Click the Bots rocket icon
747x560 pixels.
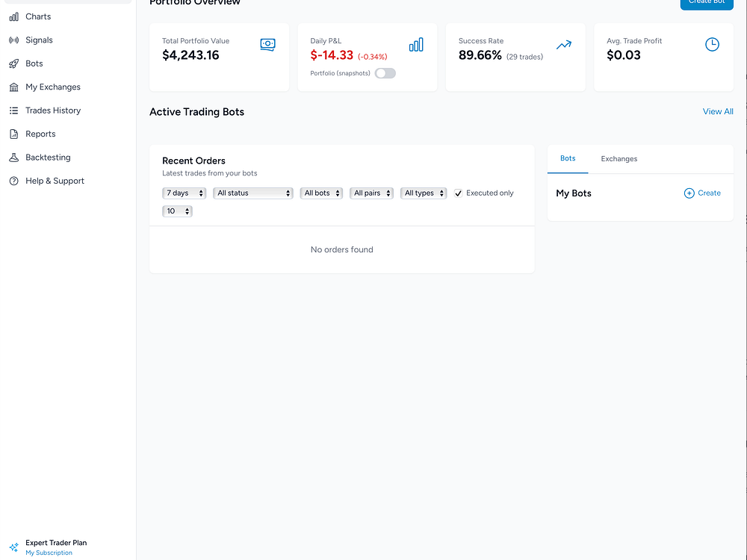point(13,63)
